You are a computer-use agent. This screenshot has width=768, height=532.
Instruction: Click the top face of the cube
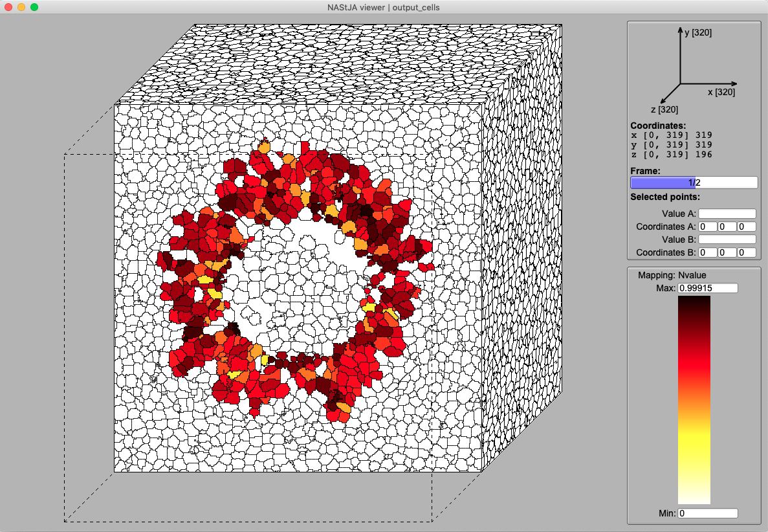pyautogui.click(x=336, y=65)
